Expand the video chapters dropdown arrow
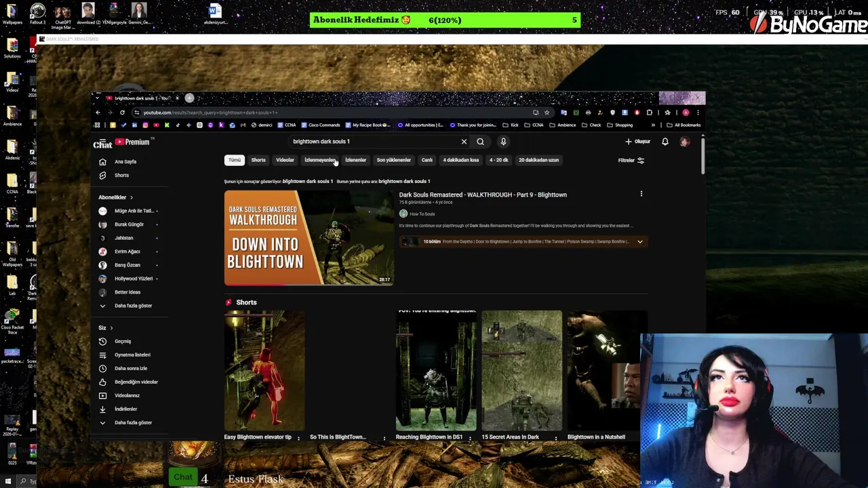Screen dimensions: 868x488 [x=639, y=242]
